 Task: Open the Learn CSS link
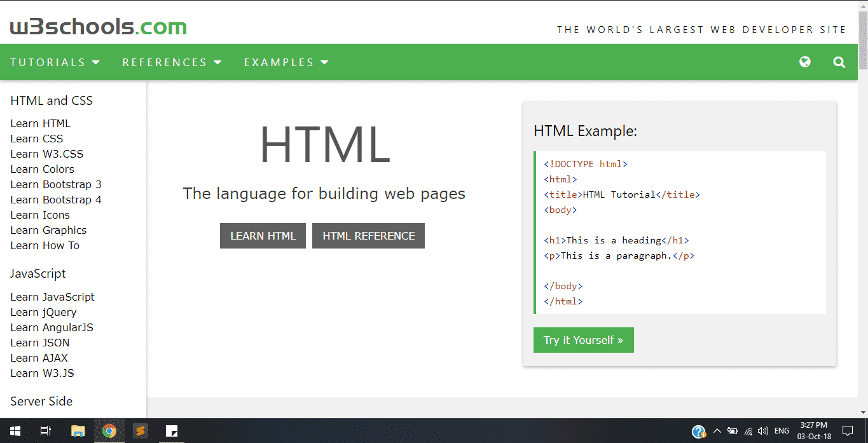coord(36,138)
